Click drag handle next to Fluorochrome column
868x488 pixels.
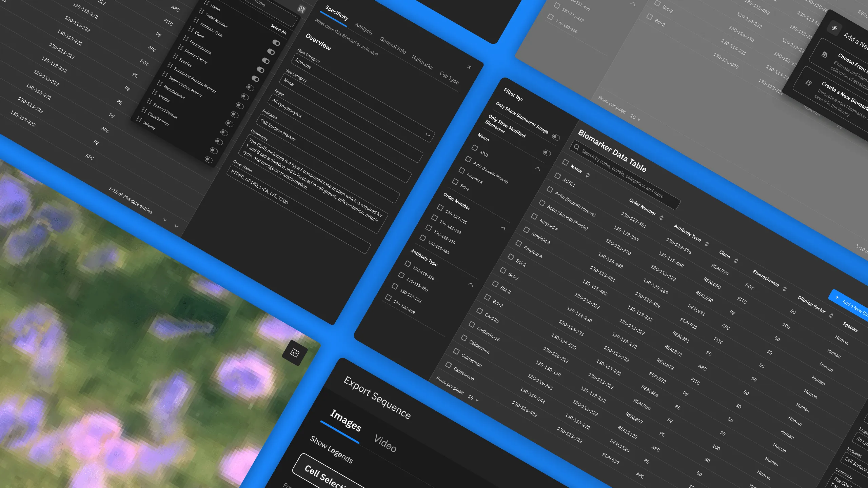point(186,39)
